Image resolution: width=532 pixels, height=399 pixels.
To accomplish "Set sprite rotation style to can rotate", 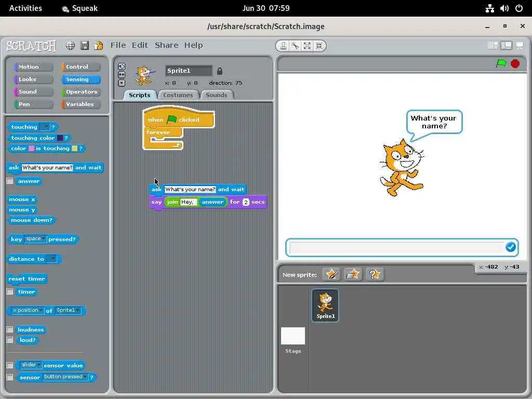I will tap(122, 66).
